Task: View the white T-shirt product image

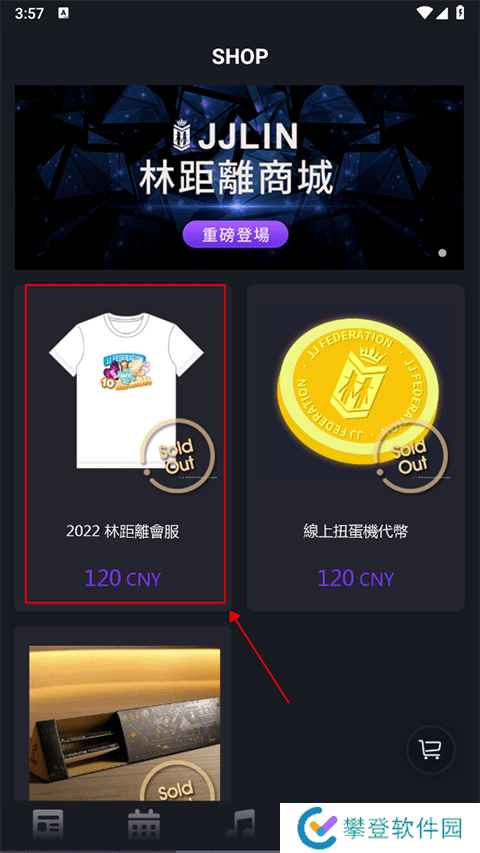Action: pos(126,390)
